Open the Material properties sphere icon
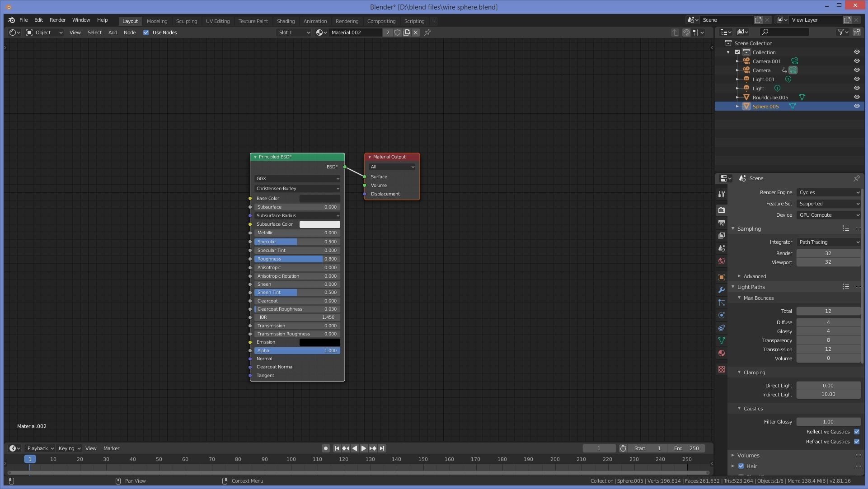 pos(722,353)
